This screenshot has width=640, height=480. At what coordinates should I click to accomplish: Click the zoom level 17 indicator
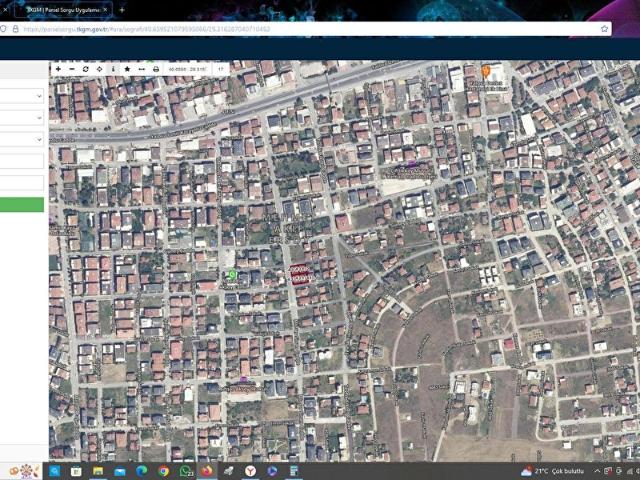coord(220,69)
